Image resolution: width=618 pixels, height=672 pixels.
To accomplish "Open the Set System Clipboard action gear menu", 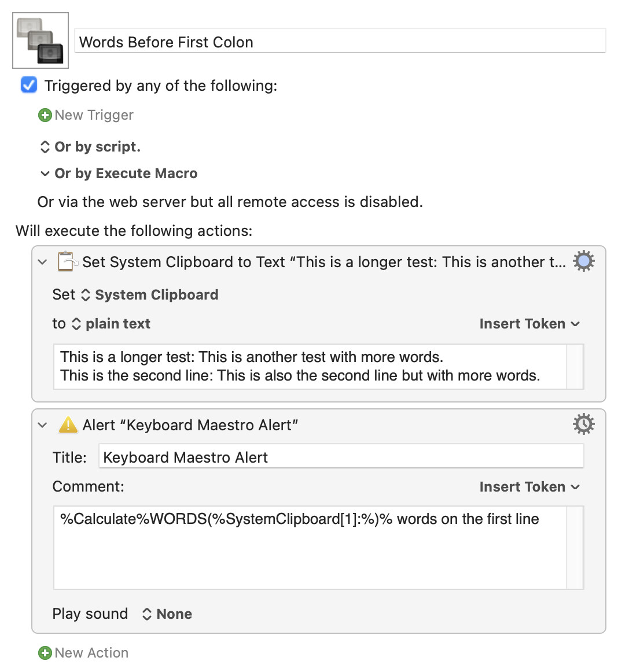I will [583, 261].
